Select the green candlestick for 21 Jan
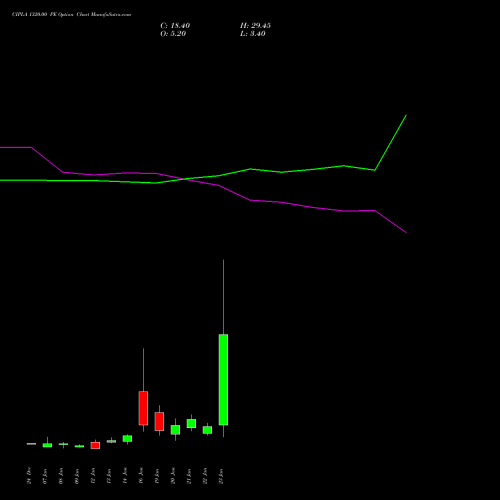The height and width of the screenshot is (500, 500). pos(191,423)
